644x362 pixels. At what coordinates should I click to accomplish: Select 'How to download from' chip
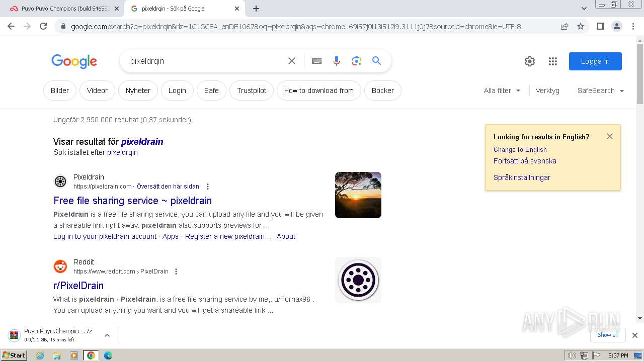click(319, 90)
